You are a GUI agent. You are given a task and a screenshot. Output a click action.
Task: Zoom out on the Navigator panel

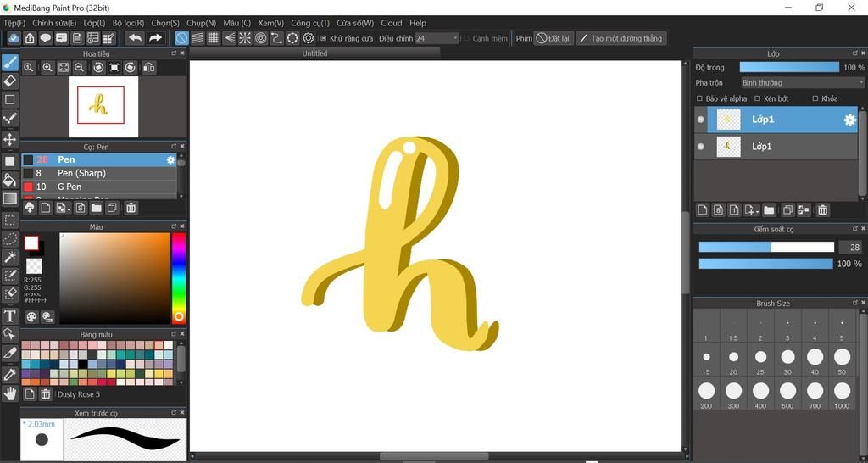(x=79, y=68)
